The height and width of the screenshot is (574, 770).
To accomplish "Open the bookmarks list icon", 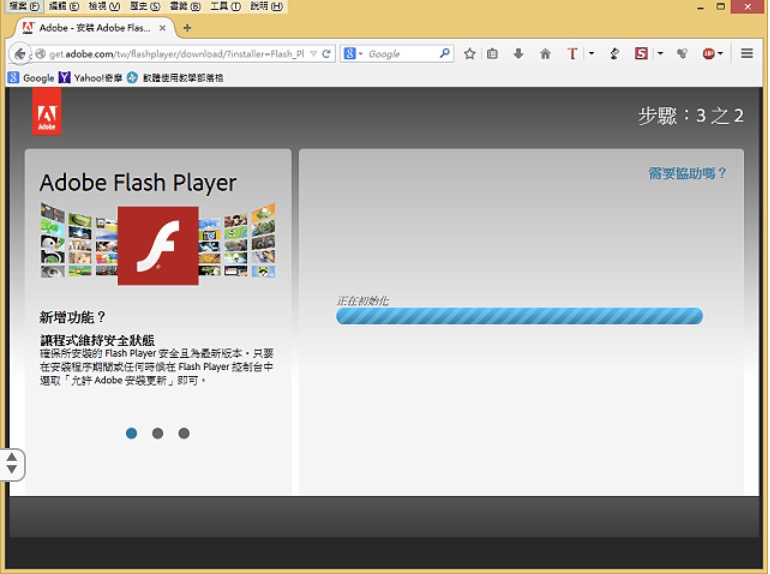I will [x=492, y=54].
